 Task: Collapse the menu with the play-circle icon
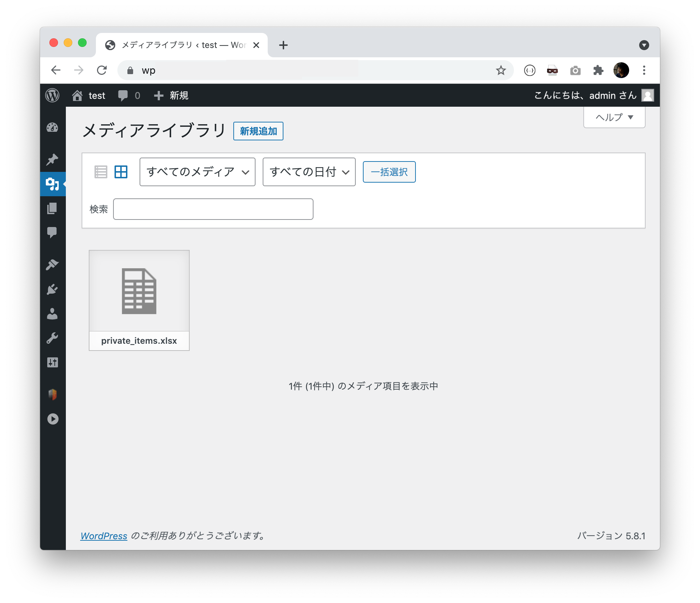(x=53, y=419)
